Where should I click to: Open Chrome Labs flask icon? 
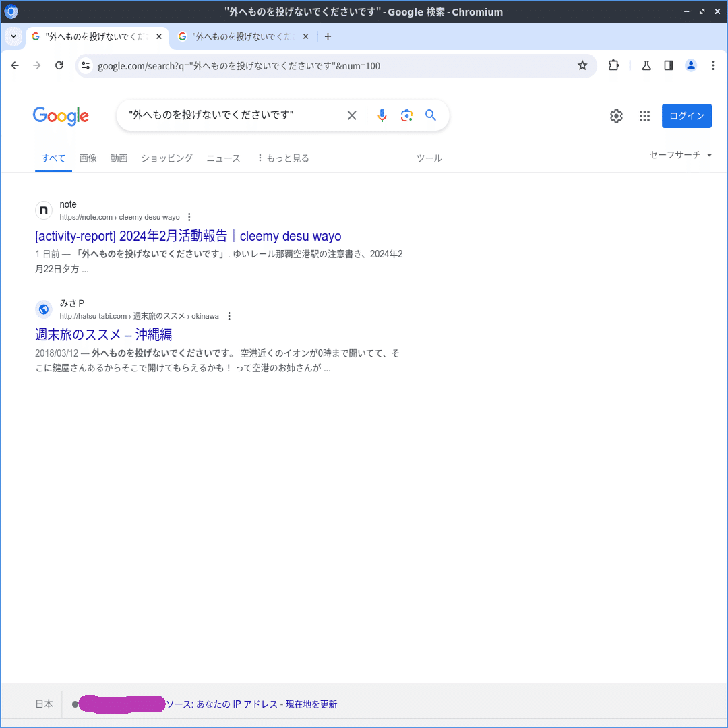(646, 65)
